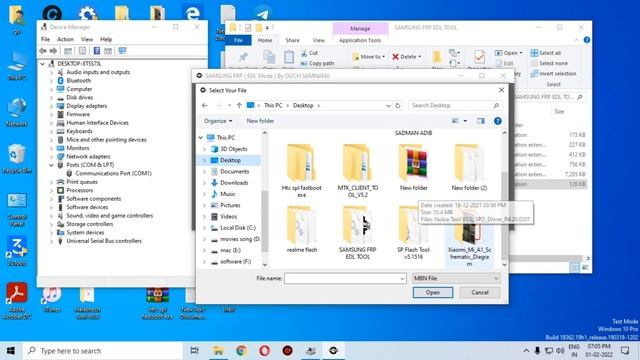
Task: Click the view mode icon in dialog toolbar
Action: point(455,121)
